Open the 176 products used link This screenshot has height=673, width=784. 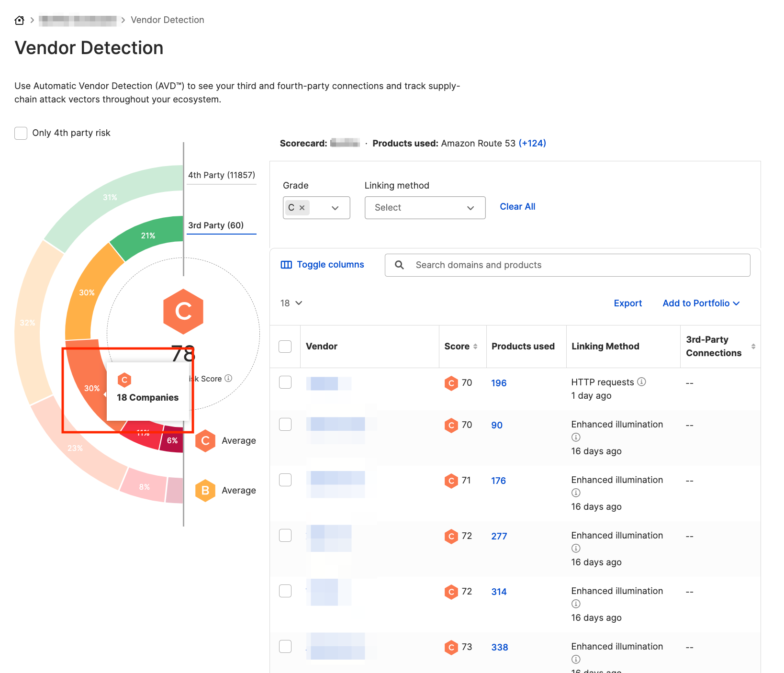pos(498,481)
